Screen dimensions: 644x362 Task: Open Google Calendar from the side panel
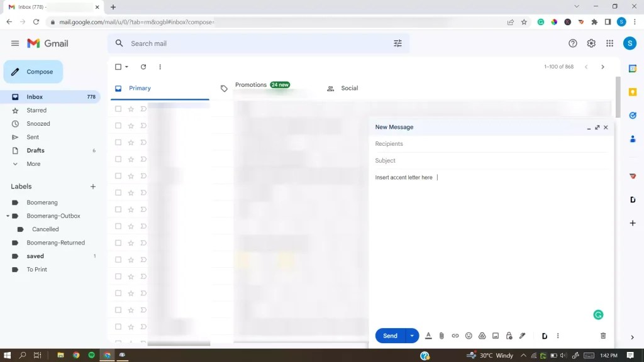[633, 68]
